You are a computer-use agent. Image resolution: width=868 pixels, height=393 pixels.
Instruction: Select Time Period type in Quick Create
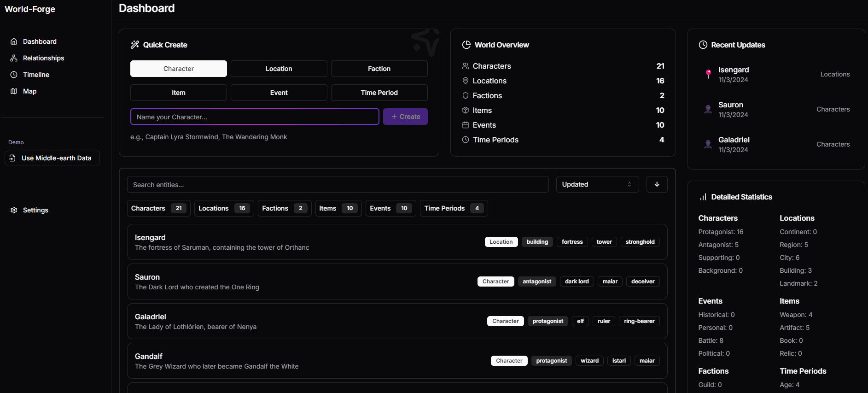379,93
